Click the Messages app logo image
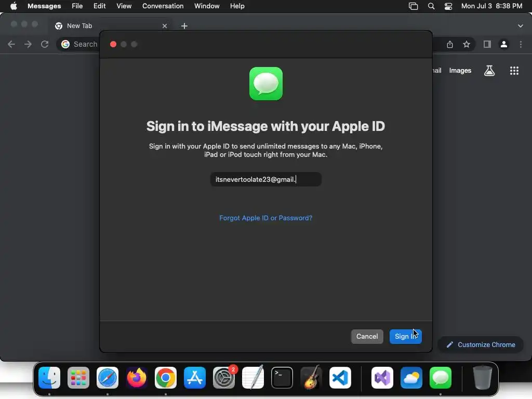Viewport: 532px width, 399px height. click(265, 84)
